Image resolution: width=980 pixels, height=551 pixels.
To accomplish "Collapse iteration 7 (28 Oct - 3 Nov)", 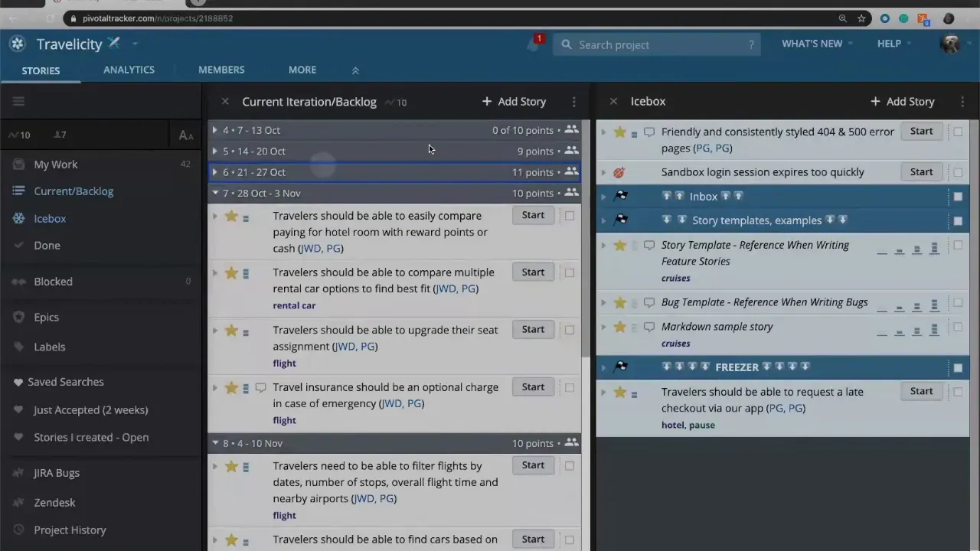I will click(215, 193).
